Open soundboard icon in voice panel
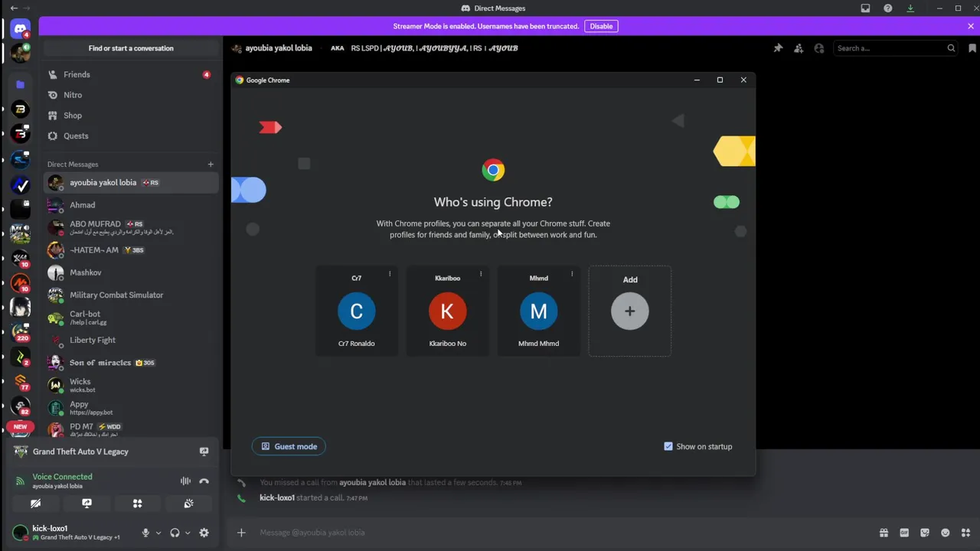980x551 pixels. (189, 504)
